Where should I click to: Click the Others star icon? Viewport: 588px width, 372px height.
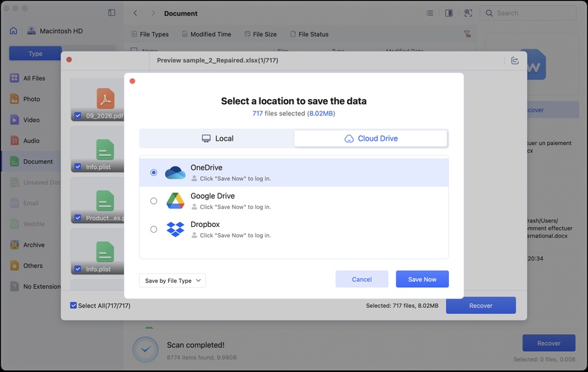point(14,266)
